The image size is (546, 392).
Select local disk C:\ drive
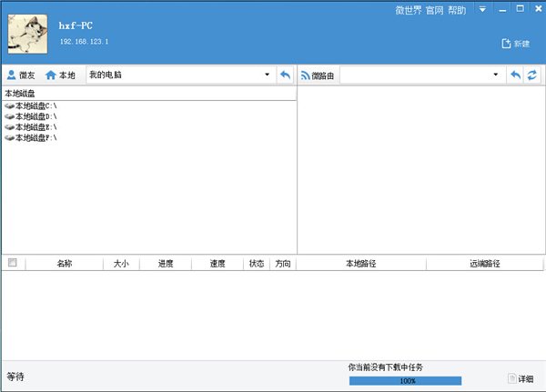[31, 106]
